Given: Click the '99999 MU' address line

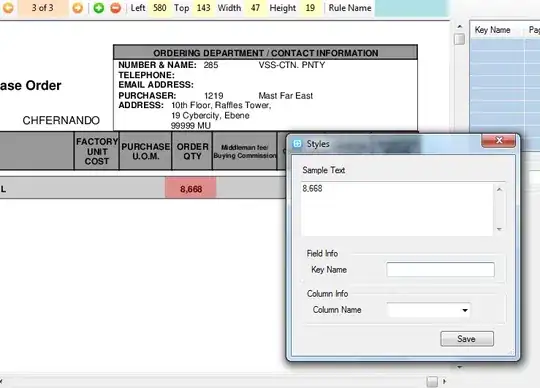Looking at the screenshot, I should 191,126.
